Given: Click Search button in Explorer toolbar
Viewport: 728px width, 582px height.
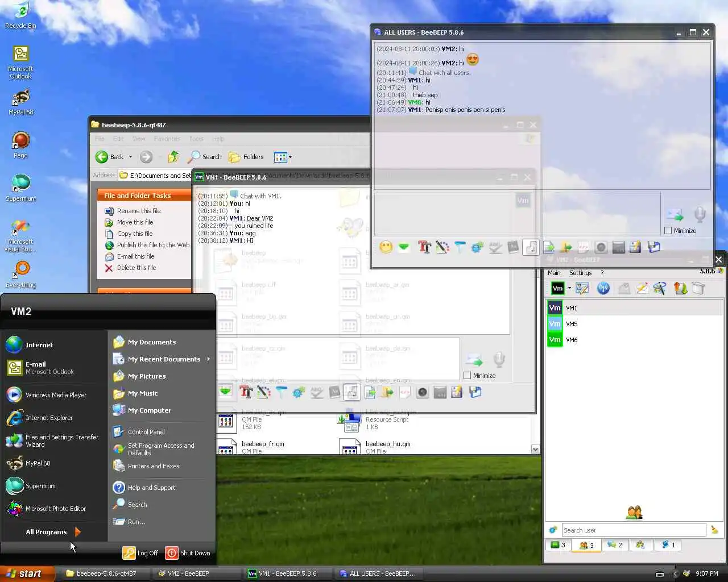Looking at the screenshot, I should click(205, 157).
